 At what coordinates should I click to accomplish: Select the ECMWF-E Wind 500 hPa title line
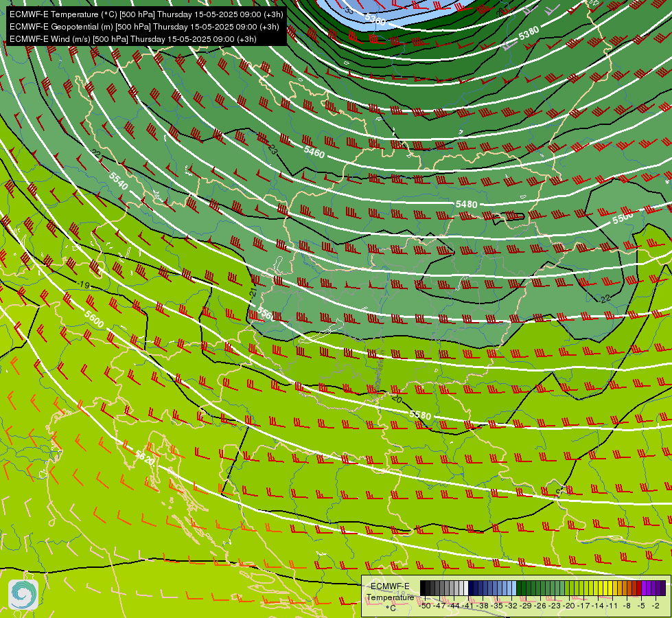[x=133, y=39]
